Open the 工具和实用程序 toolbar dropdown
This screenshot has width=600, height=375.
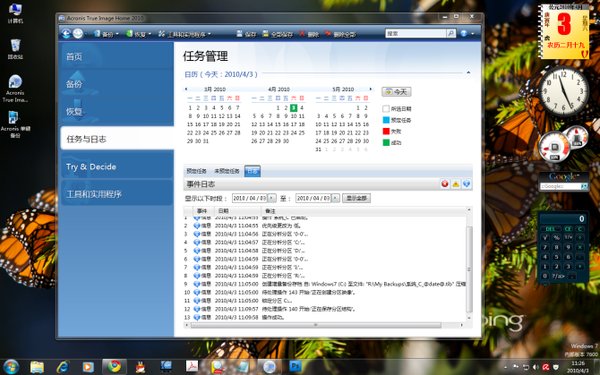tap(184, 34)
